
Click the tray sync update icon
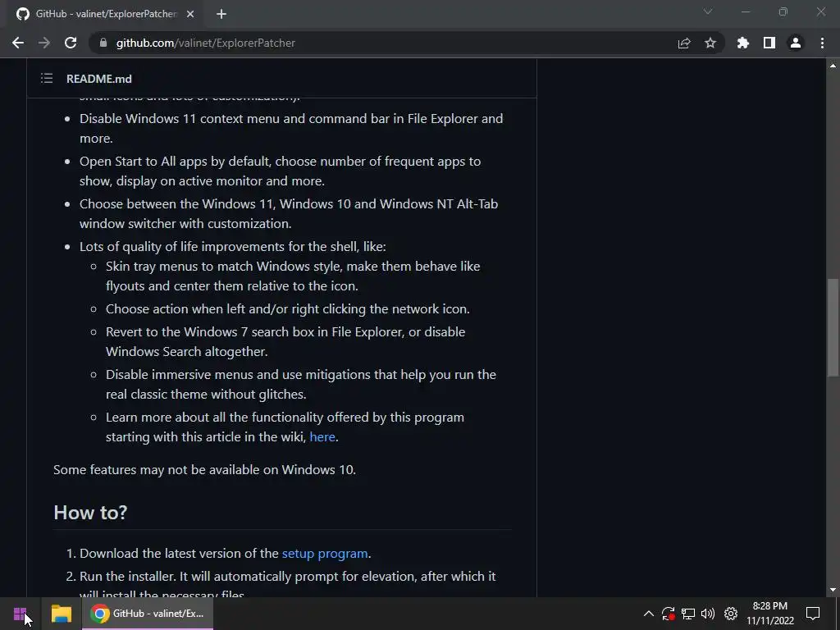[x=668, y=614]
